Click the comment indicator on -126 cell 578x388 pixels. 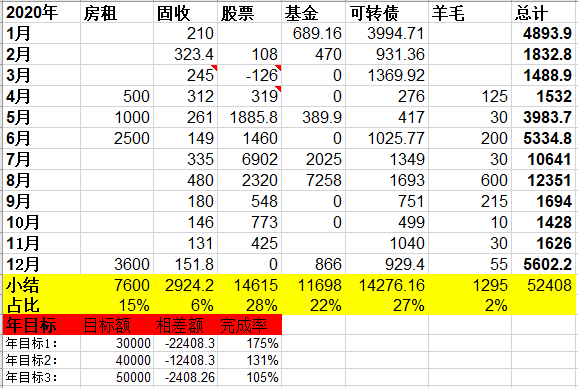point(278,68)
